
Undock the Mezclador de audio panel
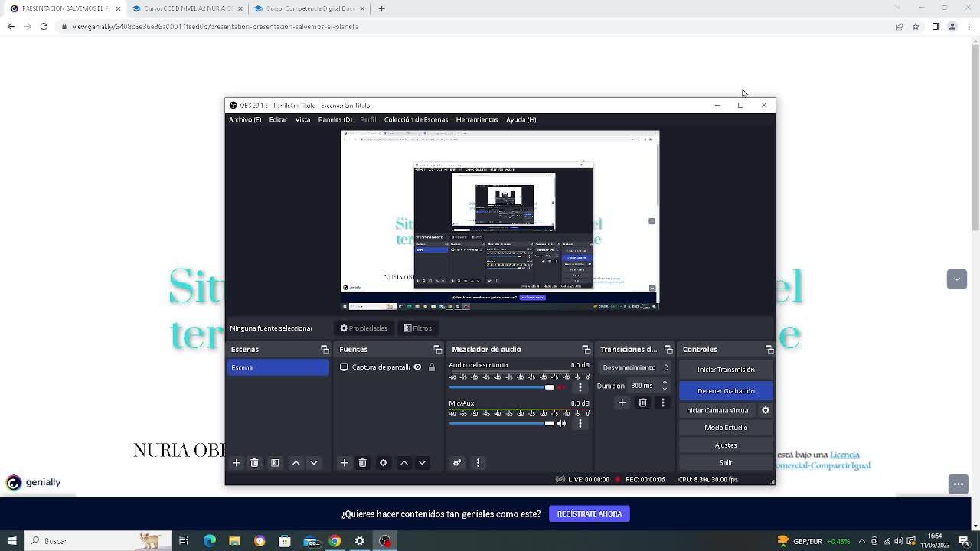click(x=586, y=350)
